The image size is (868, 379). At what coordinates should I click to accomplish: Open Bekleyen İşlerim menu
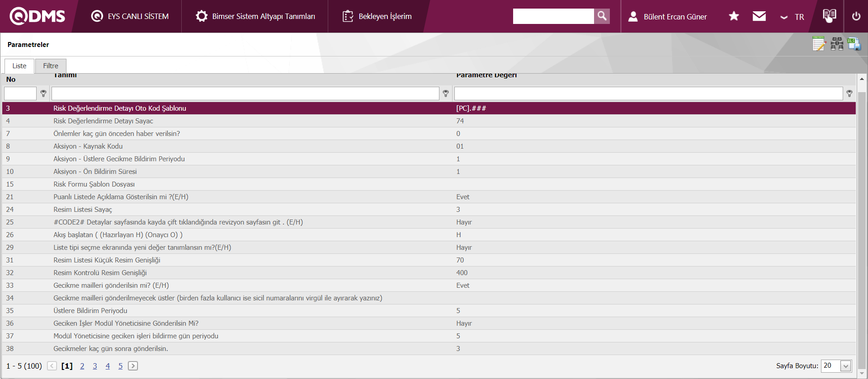[x=377, y=16]
